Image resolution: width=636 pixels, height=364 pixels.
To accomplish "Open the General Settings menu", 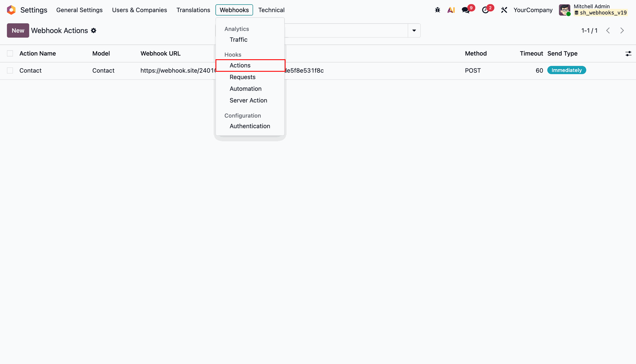I will click(79, 10).
